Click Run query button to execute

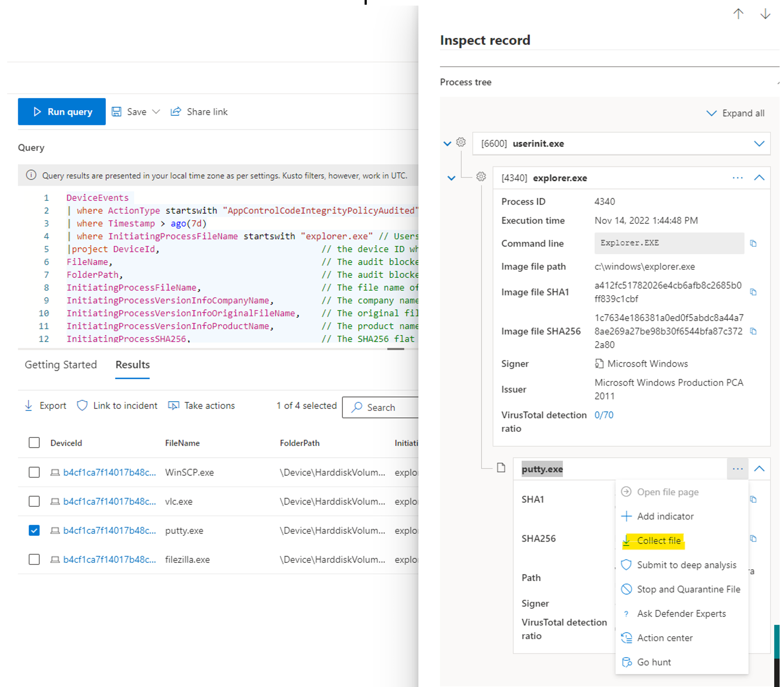(x=63, y=111)
